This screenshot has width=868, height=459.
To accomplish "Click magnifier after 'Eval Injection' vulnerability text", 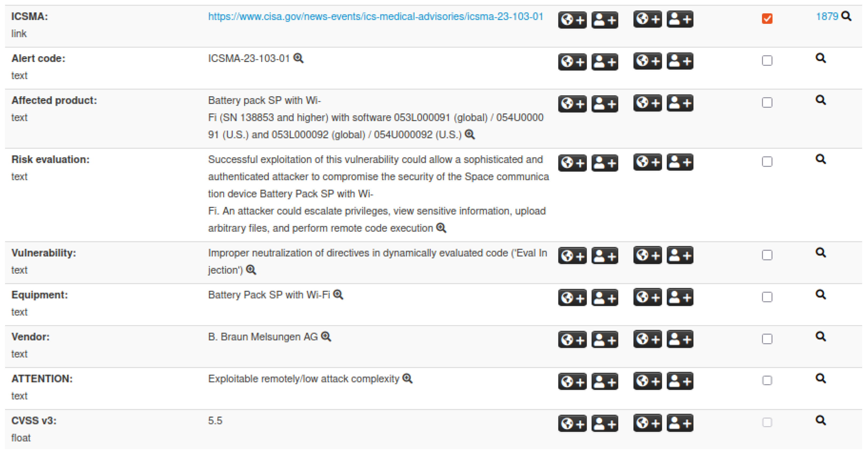I will [x=251, y=270].
